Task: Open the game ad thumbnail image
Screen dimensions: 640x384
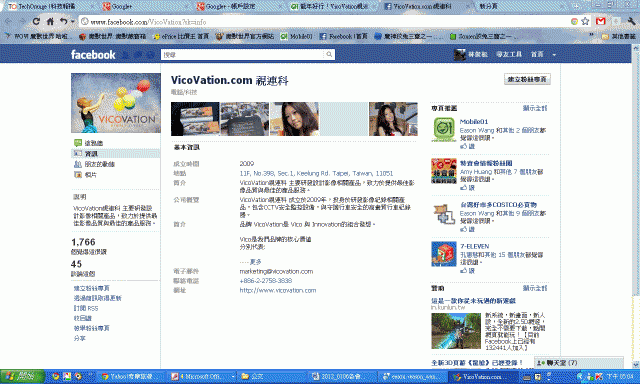Action: pyautogui.click(x=456, y=331)
